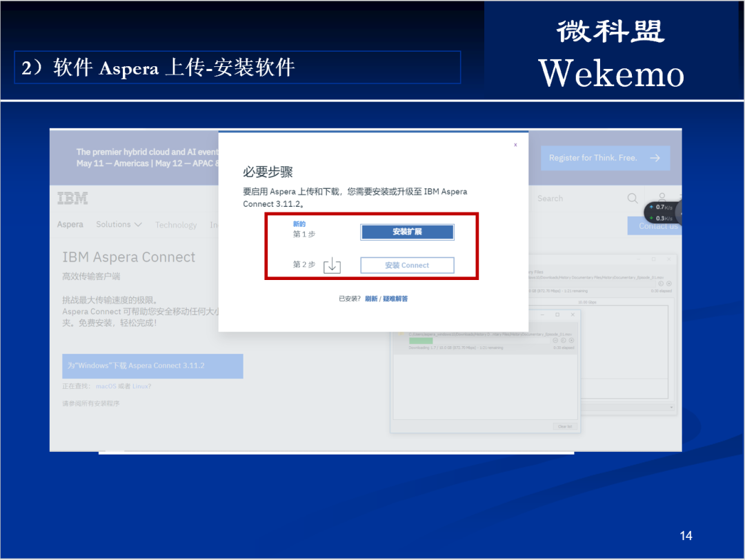The image size is (745, 560).
Task: Click the 刷新 refresh link
Action: tap(371, 299)
